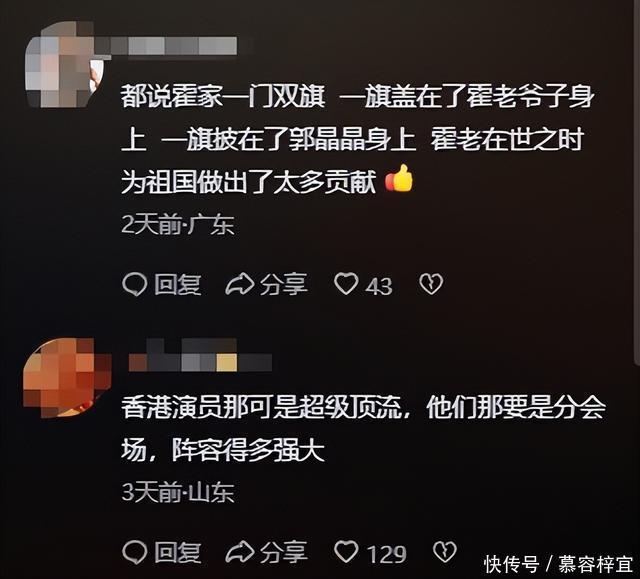Click the share arrow icon under Guangdong comment
640x579 pixels.
(x=240, y=284)
